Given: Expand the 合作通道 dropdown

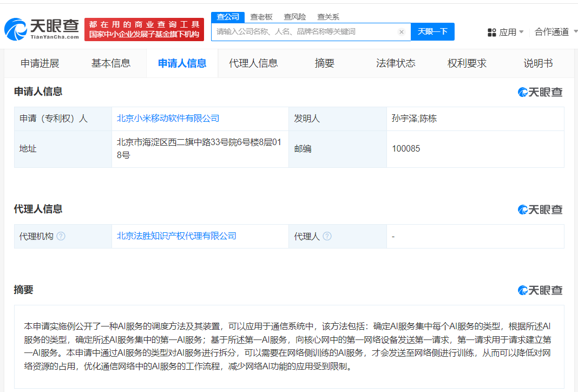Looking at the screenshot, I should coord(556,32).
